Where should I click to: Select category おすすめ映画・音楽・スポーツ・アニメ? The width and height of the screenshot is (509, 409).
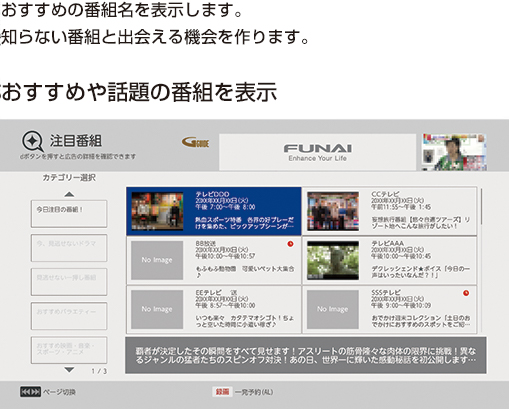click(69, 350)
